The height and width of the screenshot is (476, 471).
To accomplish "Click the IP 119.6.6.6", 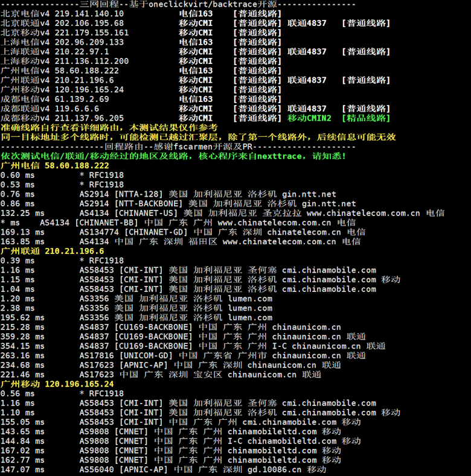I will click(x=77, y=109).
